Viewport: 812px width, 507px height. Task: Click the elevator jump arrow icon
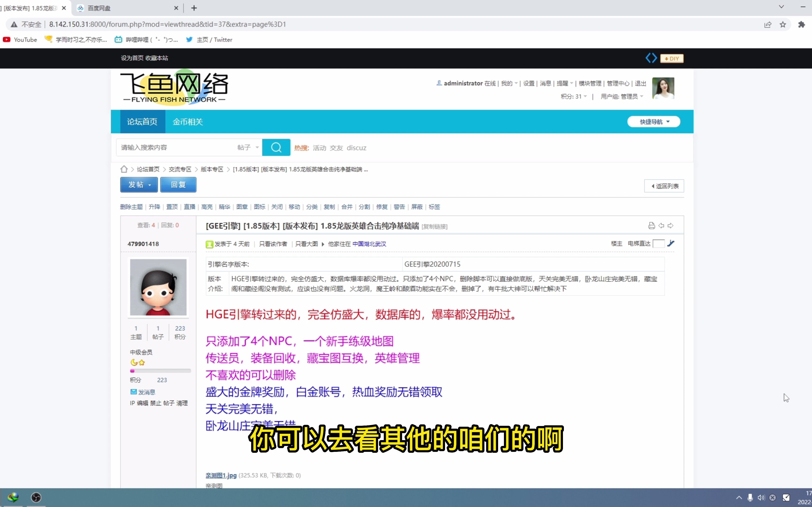[x=671, y=243]
